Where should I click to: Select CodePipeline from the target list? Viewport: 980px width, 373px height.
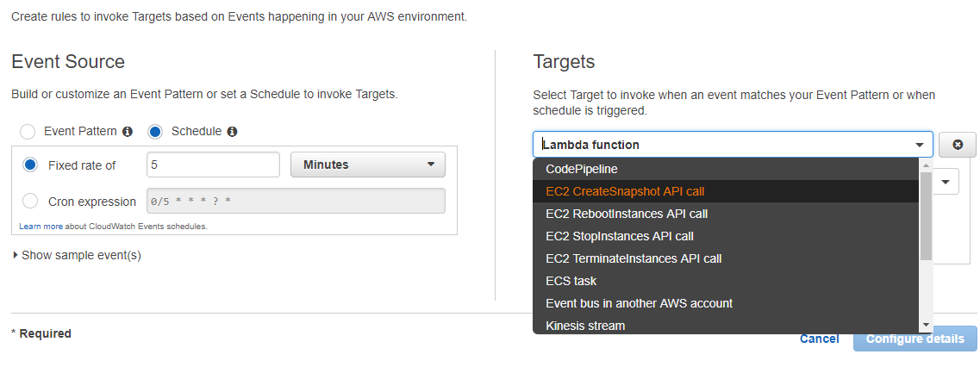tap(582, 169)
